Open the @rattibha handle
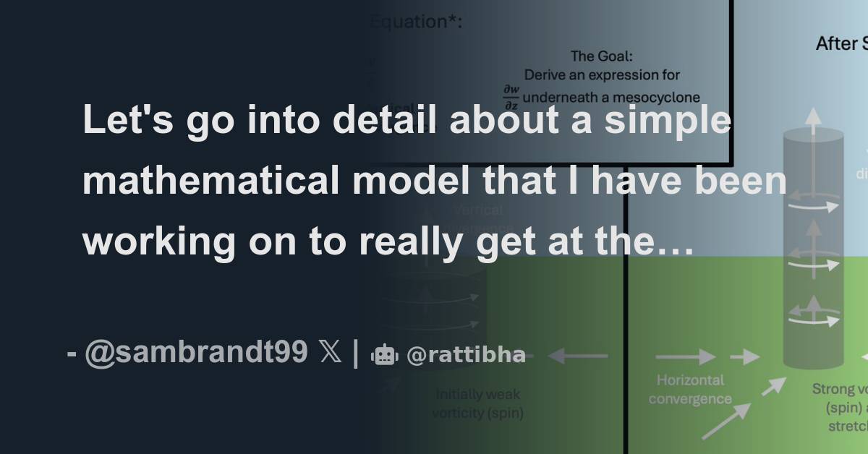 466,354
